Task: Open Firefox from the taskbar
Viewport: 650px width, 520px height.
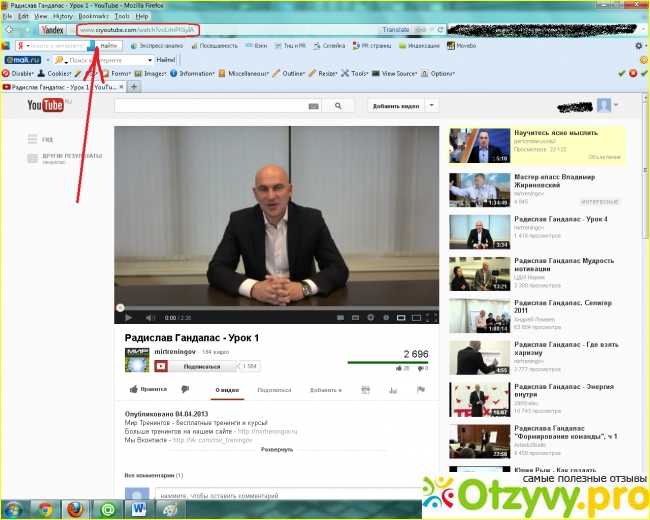Action: 75,510
